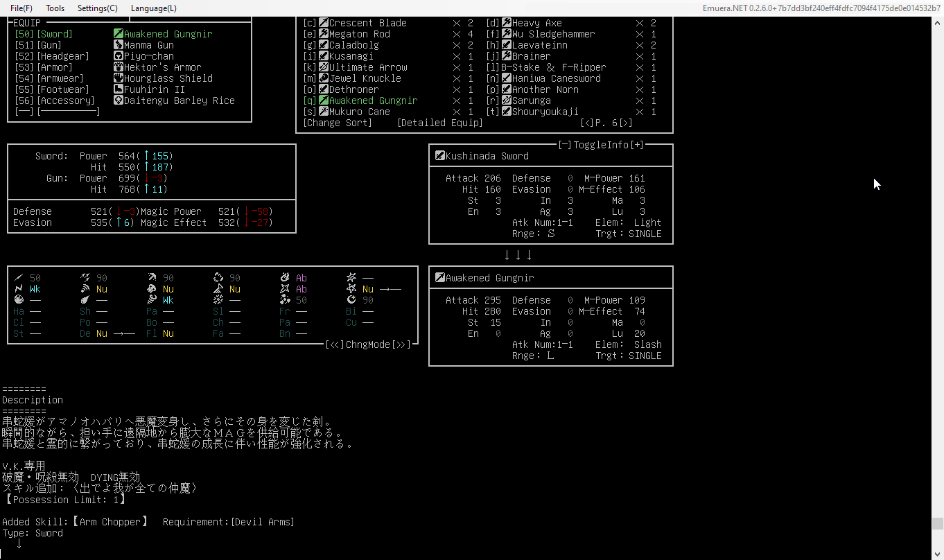Click the Mukuro Cane weapon icon
The height and width of the screenshot is (560, 944).
coord(324,112)
